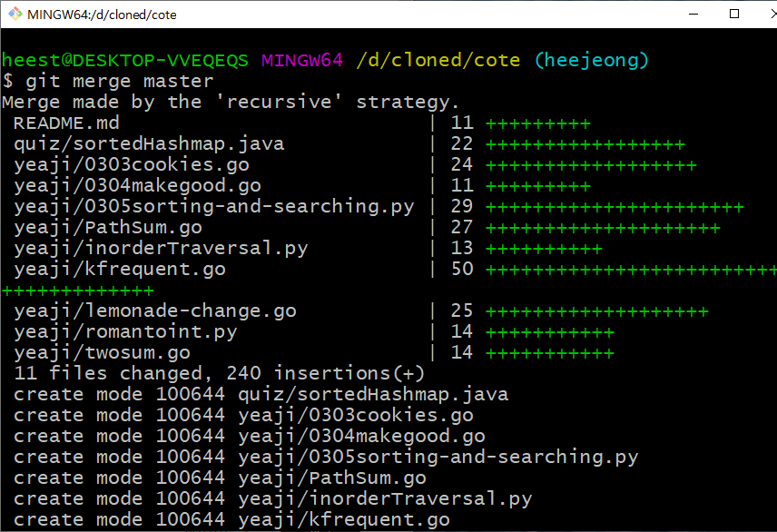
Task: Minimize the MINGW64 terminal window
Action: coord(693,14)
